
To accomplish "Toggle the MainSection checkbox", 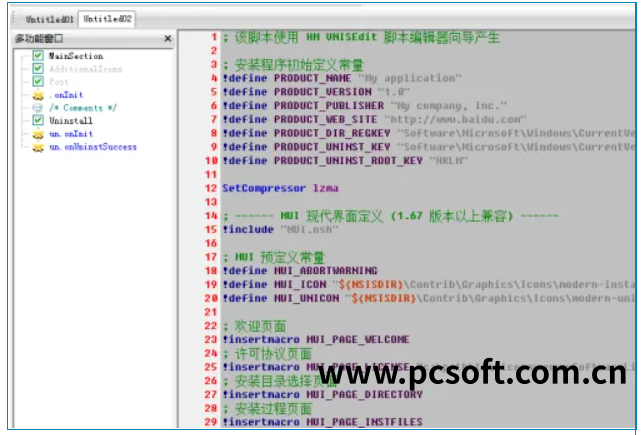I will 38,56.
